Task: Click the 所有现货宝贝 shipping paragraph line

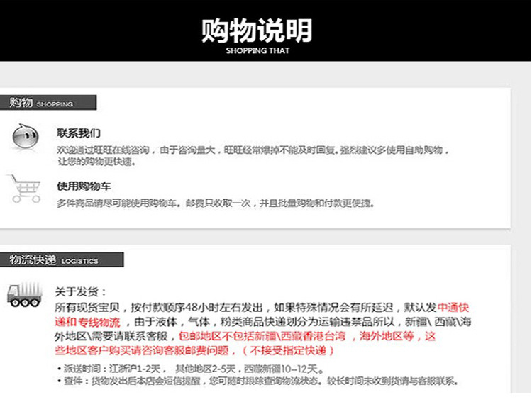Action: pyautogui.click(x=262, y=308)
